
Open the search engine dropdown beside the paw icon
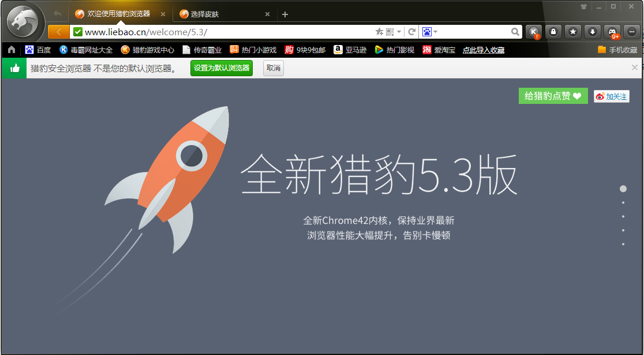[x=435, y=31]
